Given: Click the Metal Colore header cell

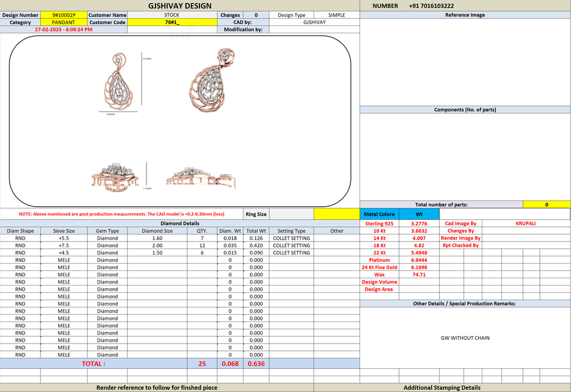Looking at the screenshot, I should click(379, 214).
